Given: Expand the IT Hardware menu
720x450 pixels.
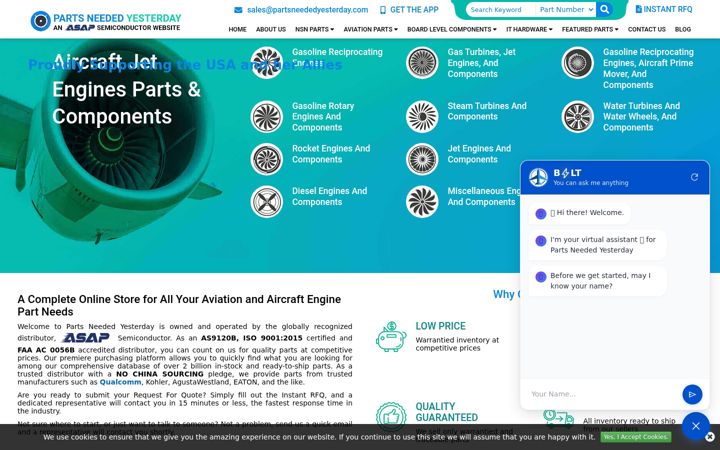Looking at the screenshot, I should pyautogui.click(x=529, y=29).
